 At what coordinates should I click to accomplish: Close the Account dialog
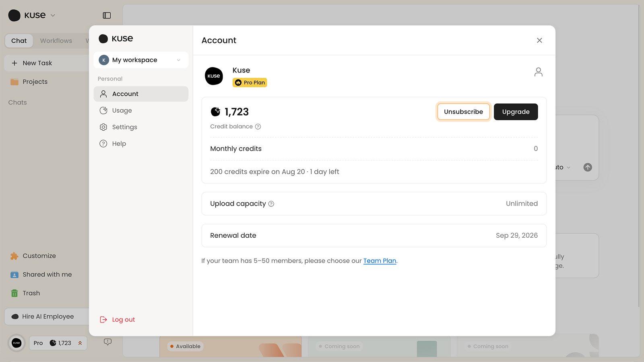click(x=539, y=40)
